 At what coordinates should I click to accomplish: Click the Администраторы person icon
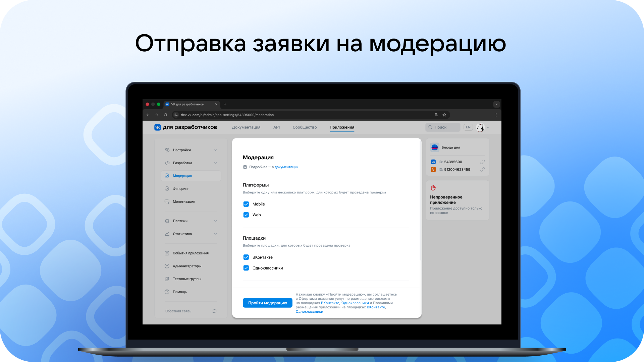coord(167,266)
